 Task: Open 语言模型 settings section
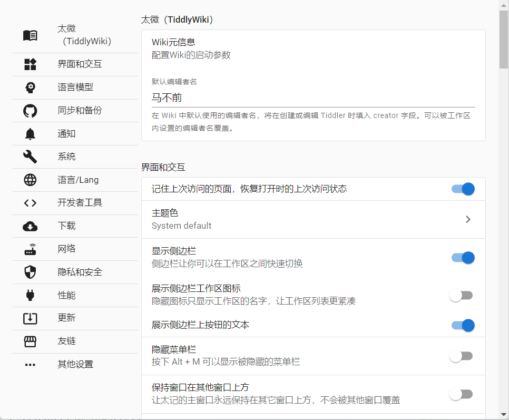click(x=75, y=87)
